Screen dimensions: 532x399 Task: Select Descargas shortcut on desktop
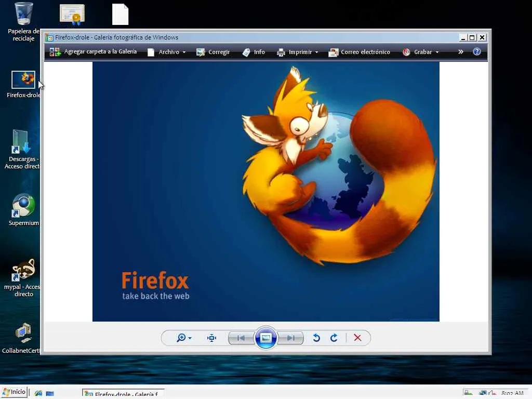point(22,149)
